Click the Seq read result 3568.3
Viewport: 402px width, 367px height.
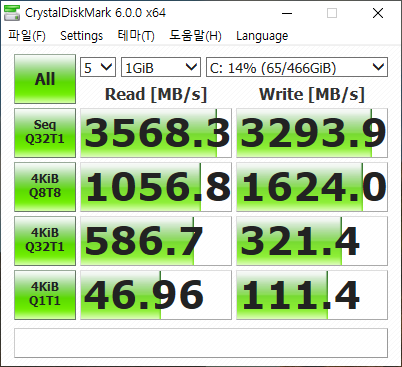point(156,133)
